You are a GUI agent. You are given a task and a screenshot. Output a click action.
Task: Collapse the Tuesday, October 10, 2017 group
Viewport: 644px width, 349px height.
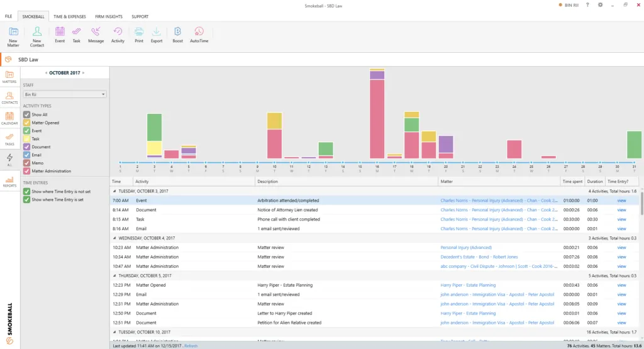pos(114,332)
